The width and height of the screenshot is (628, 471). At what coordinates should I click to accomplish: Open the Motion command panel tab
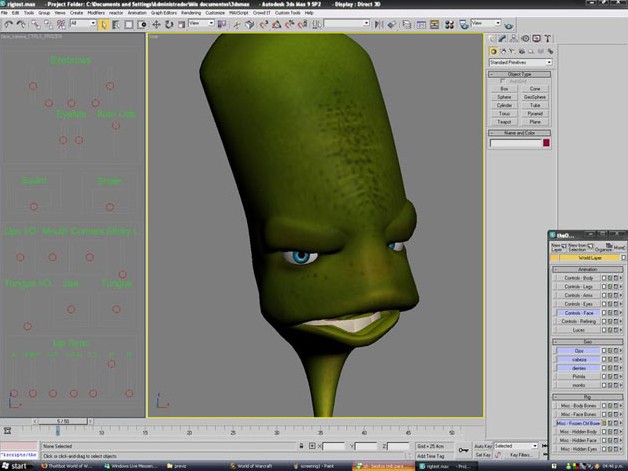(525, 37)
